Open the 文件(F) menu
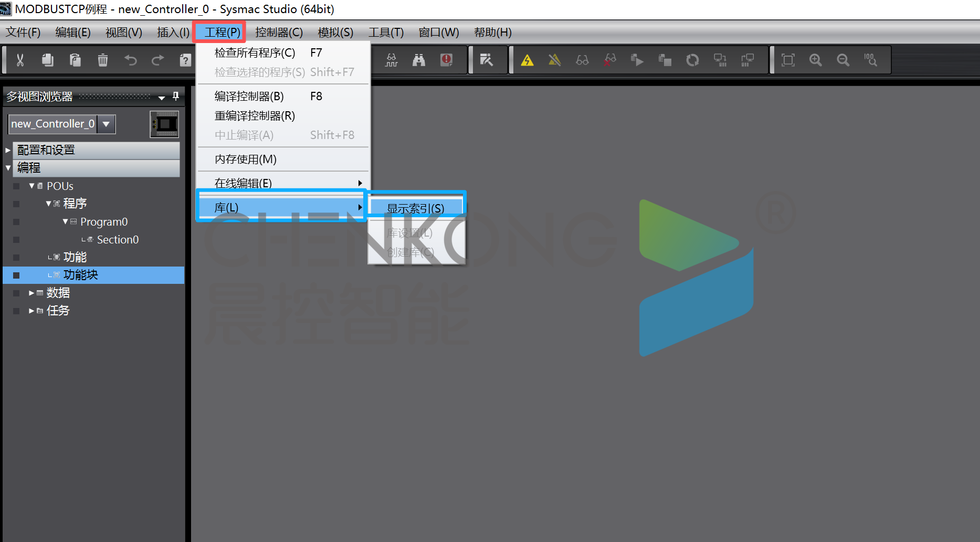This screenshot has width=980, height=542. (23, 33)
